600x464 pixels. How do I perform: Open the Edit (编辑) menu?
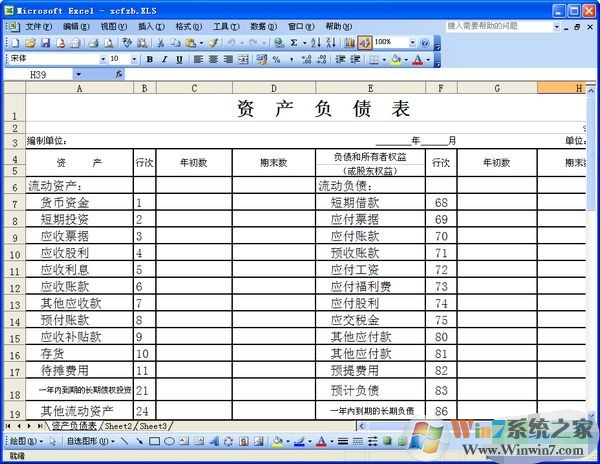76,26
